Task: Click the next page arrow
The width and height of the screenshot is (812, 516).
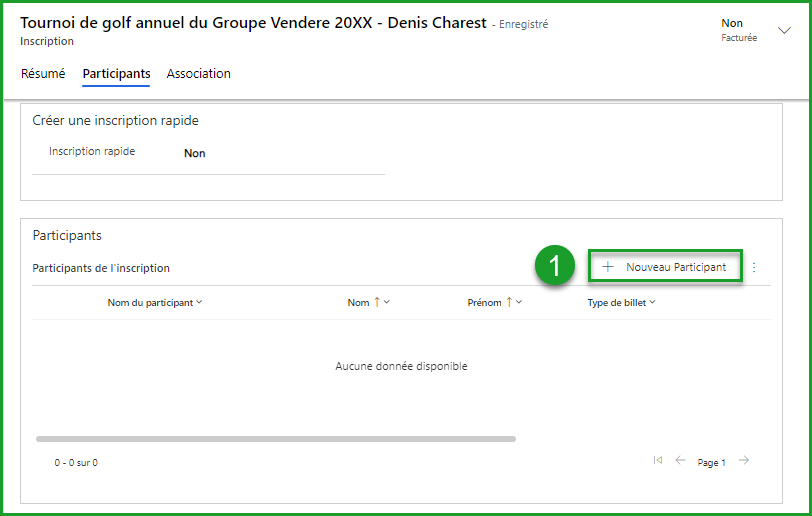Action: coord(744,461)
